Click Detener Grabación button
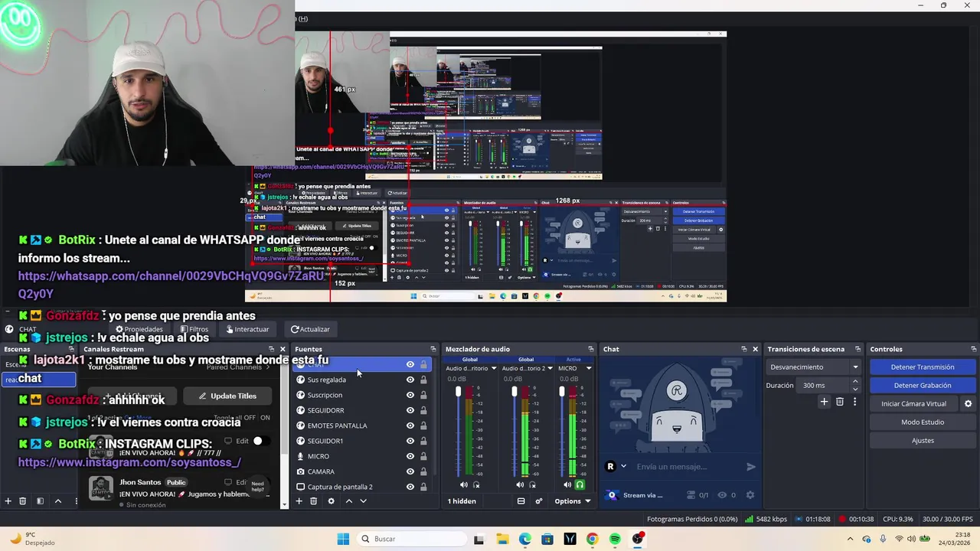980x551 pixels. pyautogui.click(x=923, y=385)
